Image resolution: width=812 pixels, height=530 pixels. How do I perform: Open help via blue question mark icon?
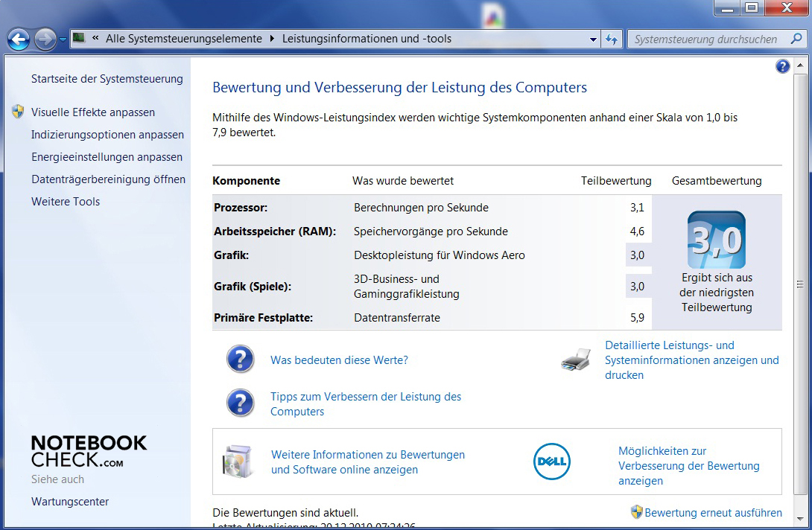[782, 67]
